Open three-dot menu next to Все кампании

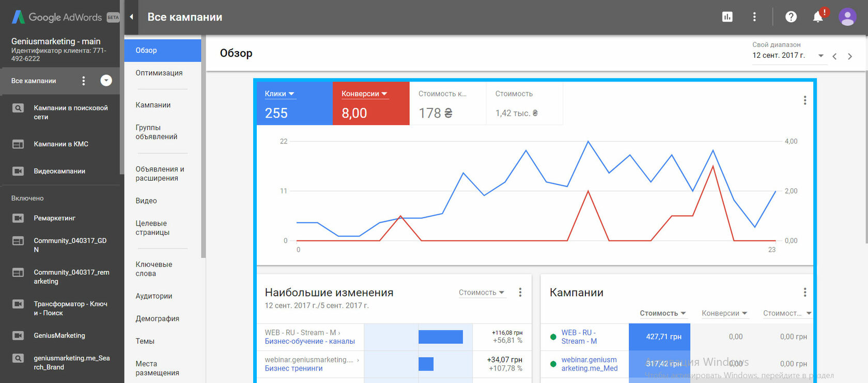tap(84, 81)
